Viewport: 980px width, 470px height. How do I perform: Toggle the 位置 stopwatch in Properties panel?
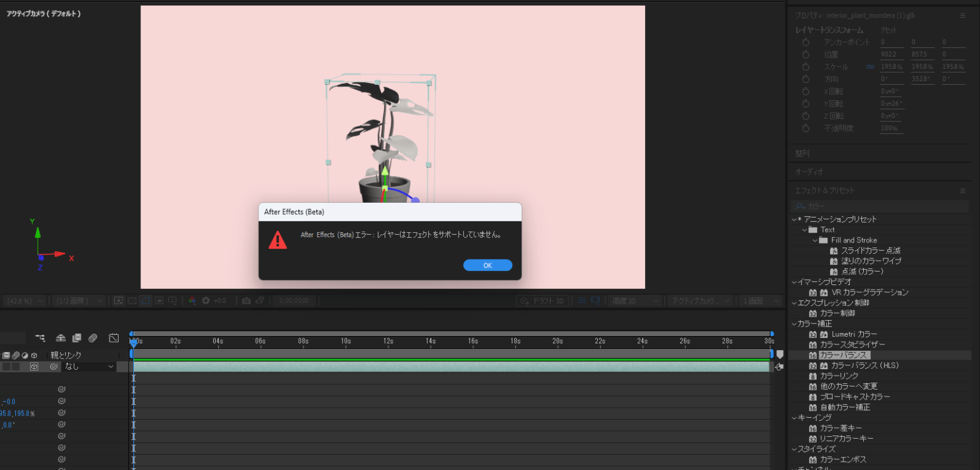coord(805,55)
